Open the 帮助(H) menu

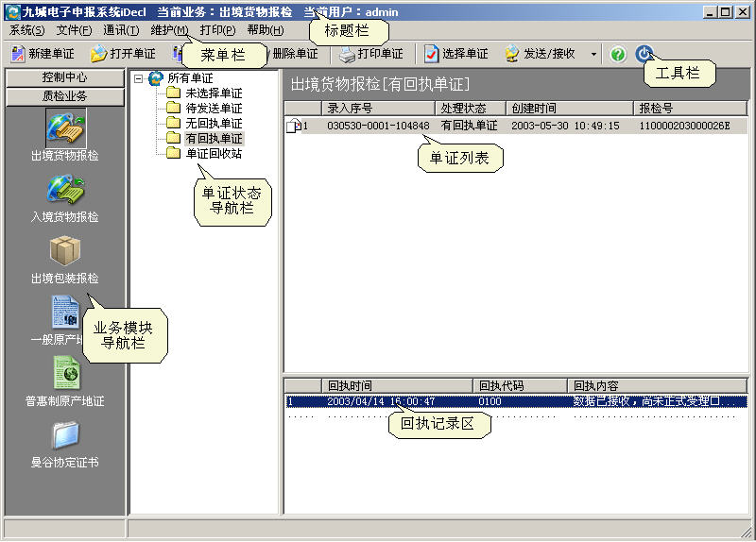[265, 30]
